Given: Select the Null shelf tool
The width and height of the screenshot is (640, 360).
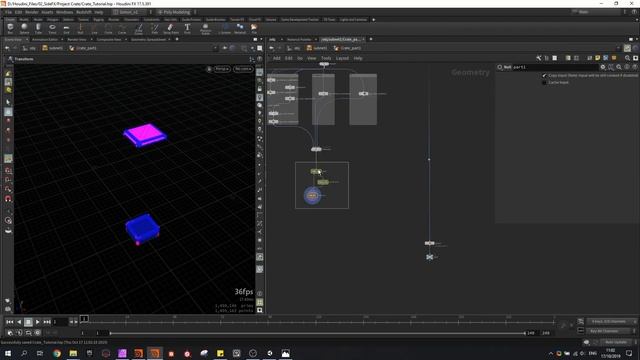Looking at the screenshot, I should 80,28.
